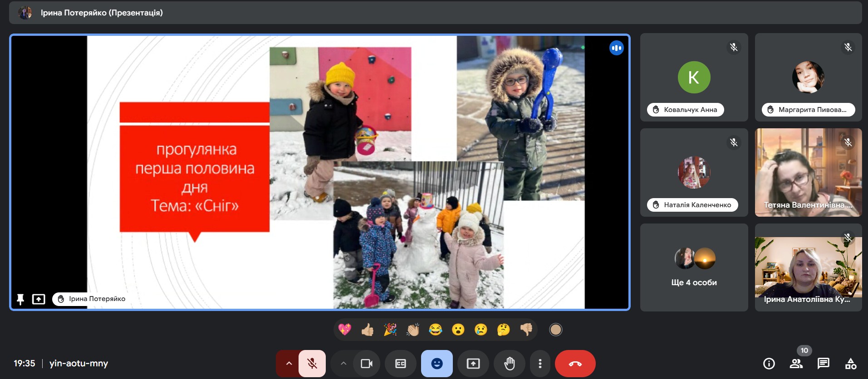Image resolution: width=868 pixels, height=379 pixels.
Task: Click the presentation screen-share icon on tile
Action: (39, 299)
